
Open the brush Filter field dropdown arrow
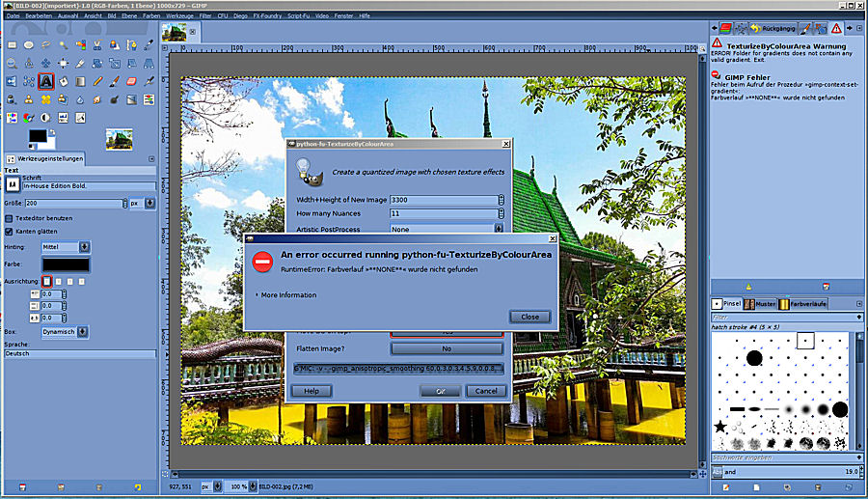tap(859, 318)
